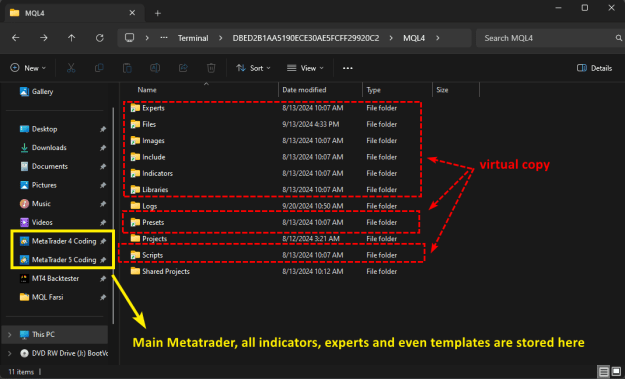The width and height of the screenshot is (625, 379).
Task: Click the Delete trash icon
Action: [211, 68]
